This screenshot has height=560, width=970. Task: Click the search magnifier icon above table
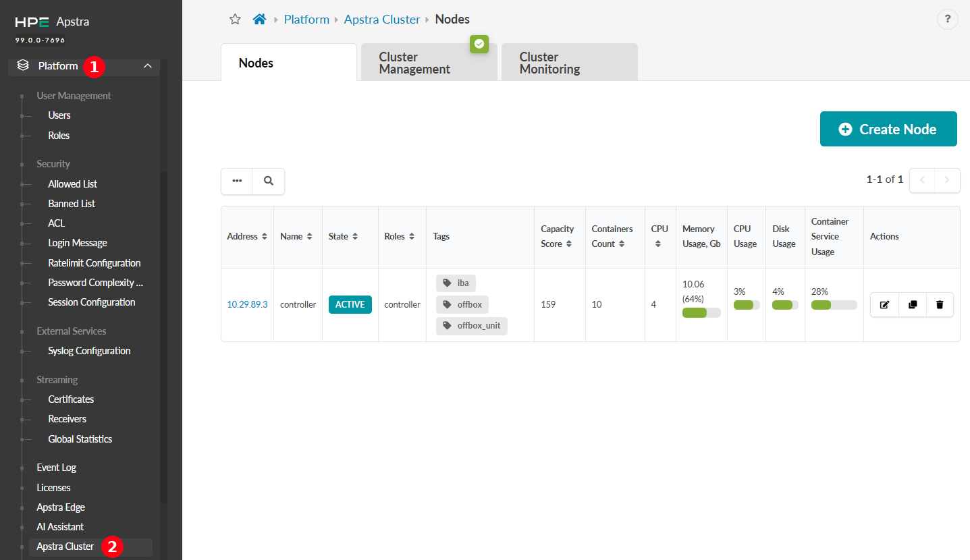tap(269, 181)
